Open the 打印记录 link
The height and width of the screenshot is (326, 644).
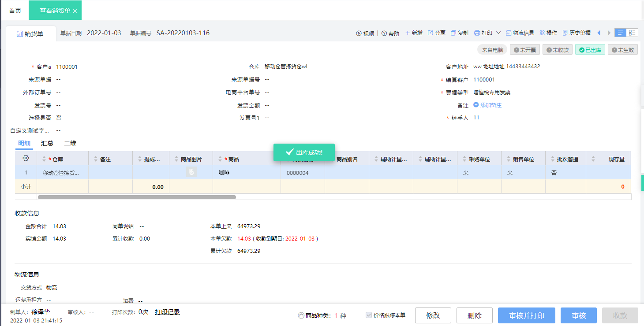pyautogui.click(x=167, y=312)
